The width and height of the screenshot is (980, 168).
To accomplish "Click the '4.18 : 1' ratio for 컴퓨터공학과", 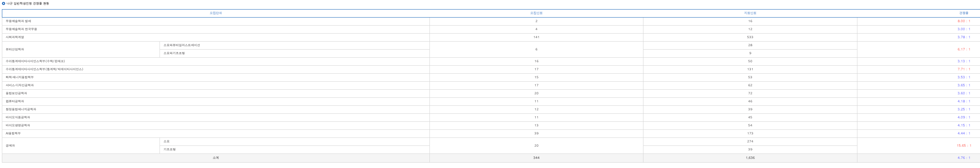I will 964,101.
